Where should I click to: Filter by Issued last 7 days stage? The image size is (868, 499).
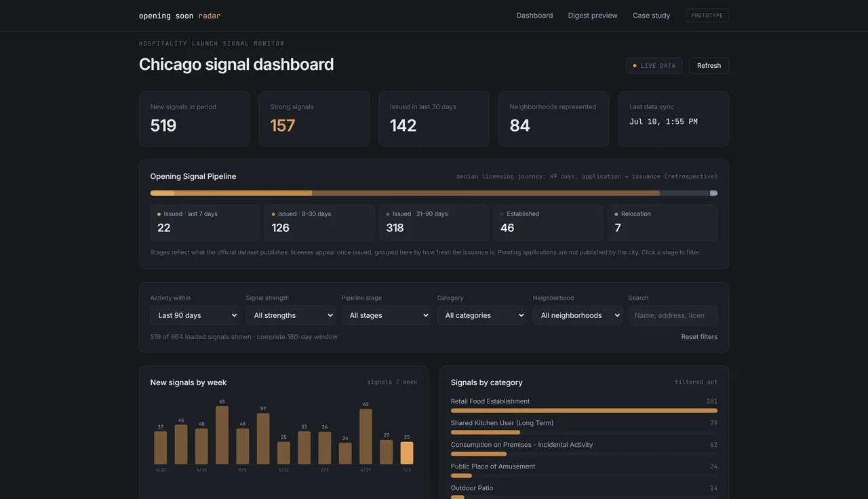(x=205, y=223)
